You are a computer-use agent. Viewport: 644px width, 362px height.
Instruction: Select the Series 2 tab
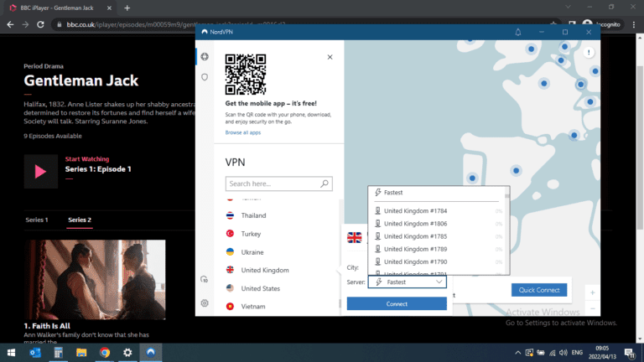pos(80,220)
